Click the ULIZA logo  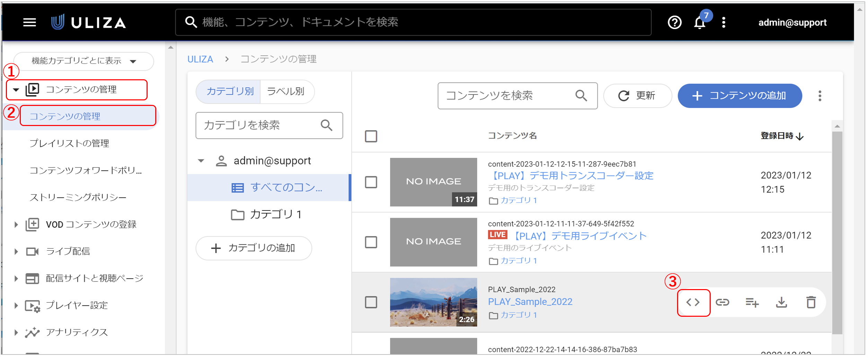pyautogui.click(x=89, y=23)
